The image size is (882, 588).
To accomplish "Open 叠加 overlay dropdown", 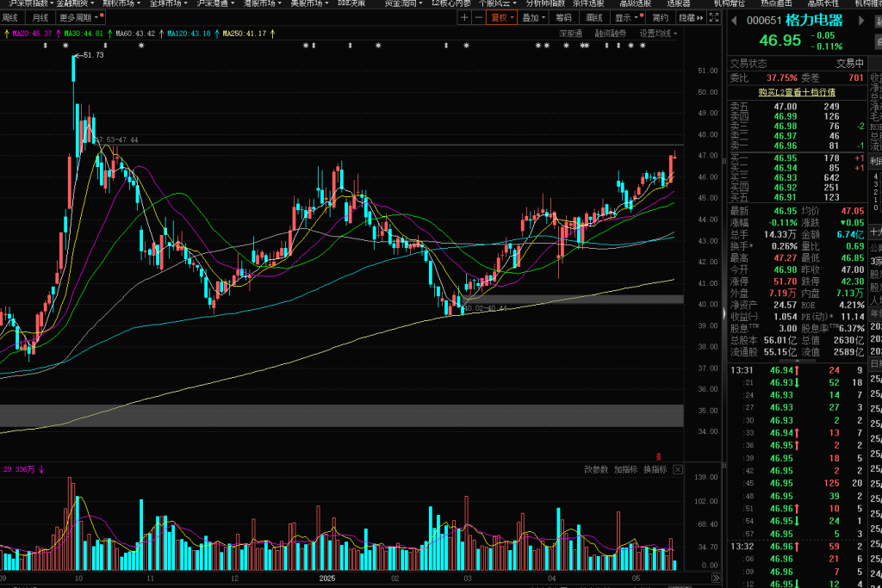I will coord(533,18).
